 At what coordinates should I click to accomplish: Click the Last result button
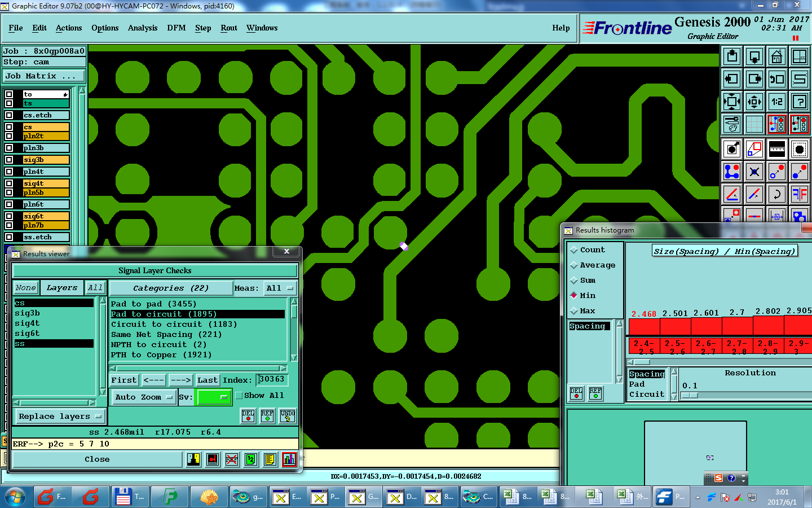[x=208, y=380]
